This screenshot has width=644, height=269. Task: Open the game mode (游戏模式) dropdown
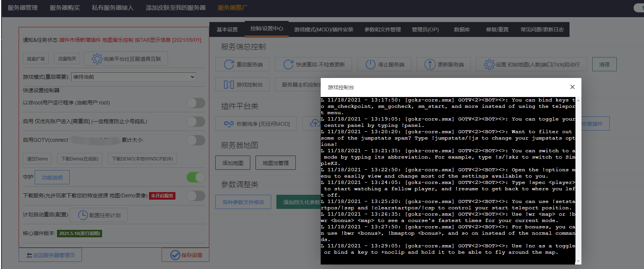click(133, 77)
